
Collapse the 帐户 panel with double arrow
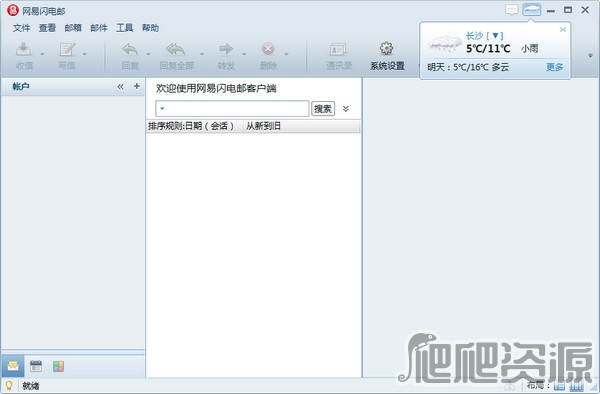121,86
